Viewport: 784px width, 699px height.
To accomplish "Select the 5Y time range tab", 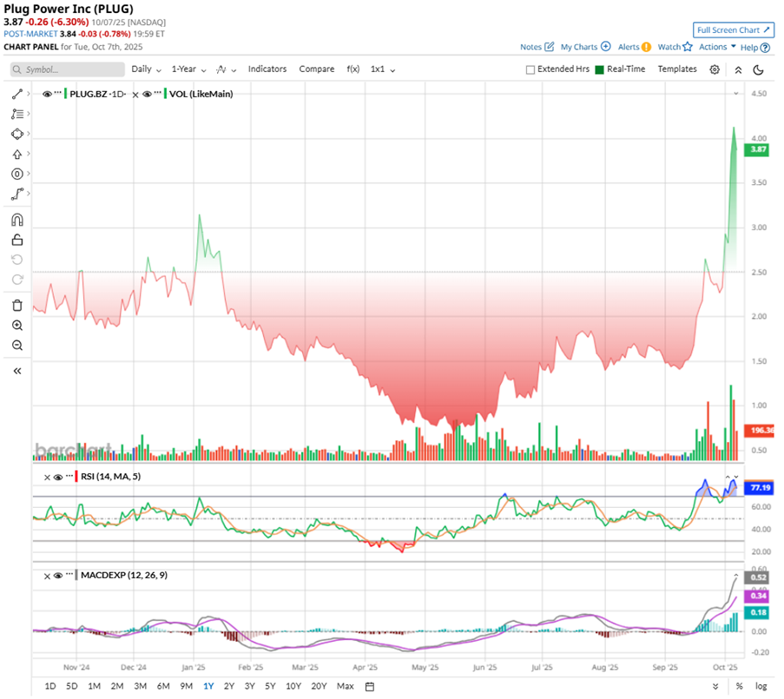I will pos(270,687).
